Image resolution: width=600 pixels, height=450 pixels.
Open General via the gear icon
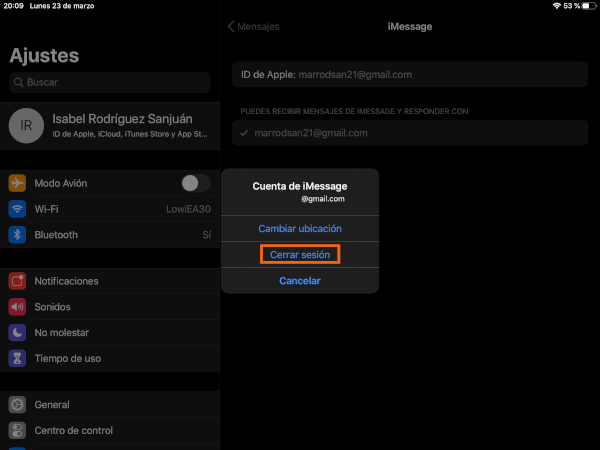click(17, 405)
